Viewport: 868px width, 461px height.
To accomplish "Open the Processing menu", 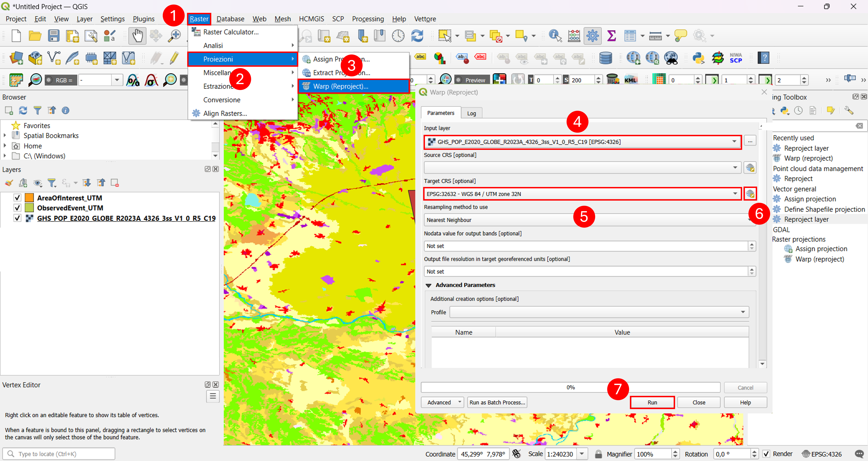I will [368, 19].
